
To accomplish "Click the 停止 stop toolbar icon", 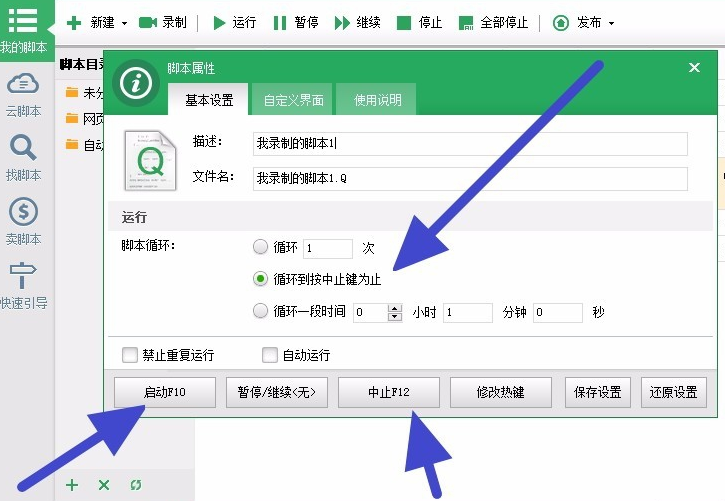I will click(404, 22).
